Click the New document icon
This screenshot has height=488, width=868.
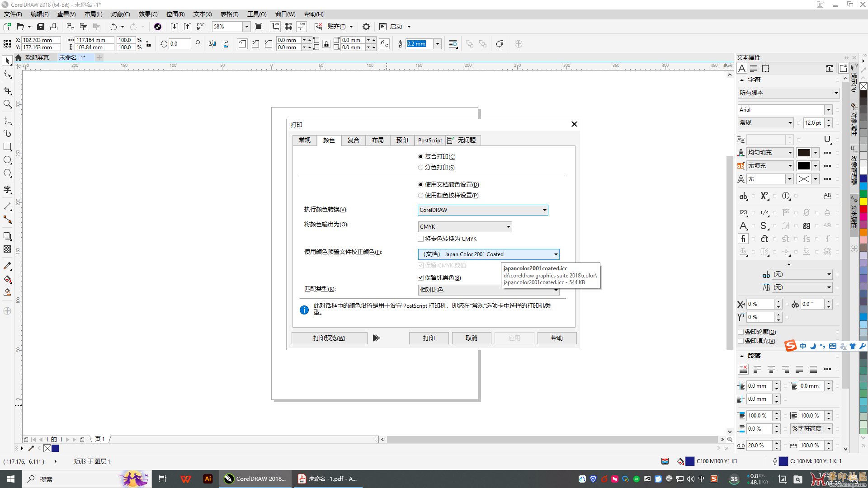coord(7,27)
